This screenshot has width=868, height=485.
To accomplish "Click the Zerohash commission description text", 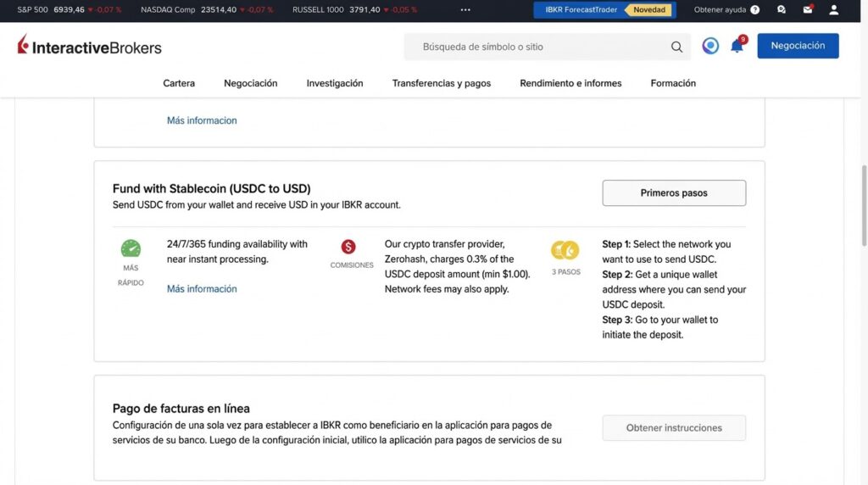I will pos(457,267).
